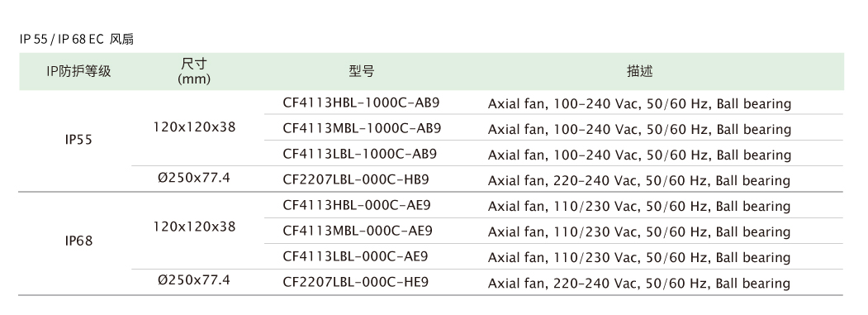This screenshot has width=868, height=315.
Task: Click the 120x120x38 size under IP55
Action: [194, 127]
